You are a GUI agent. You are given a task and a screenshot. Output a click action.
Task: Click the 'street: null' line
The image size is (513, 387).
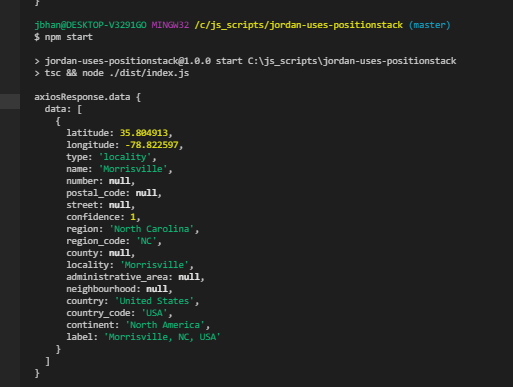pyautogui.click(x=100, y=205)
